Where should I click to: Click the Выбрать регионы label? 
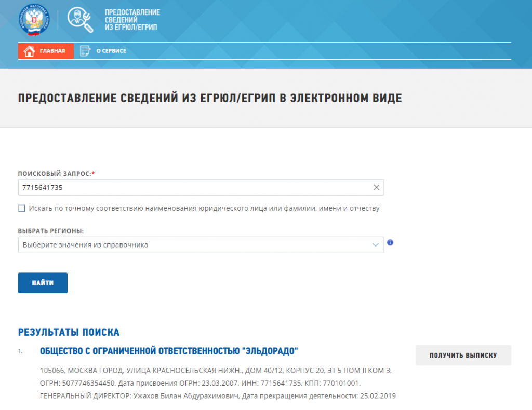(x=51, y=231)
